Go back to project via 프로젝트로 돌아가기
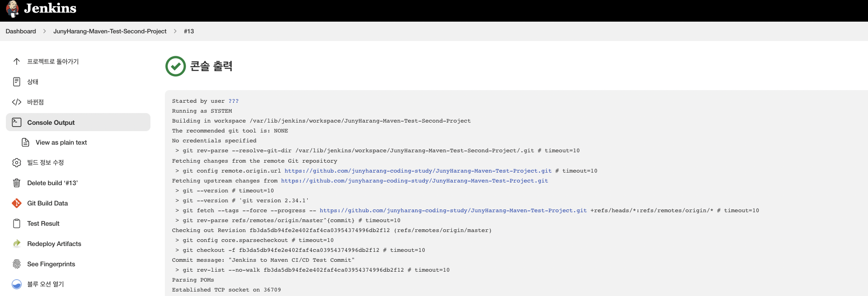 [x=53, y=61]
